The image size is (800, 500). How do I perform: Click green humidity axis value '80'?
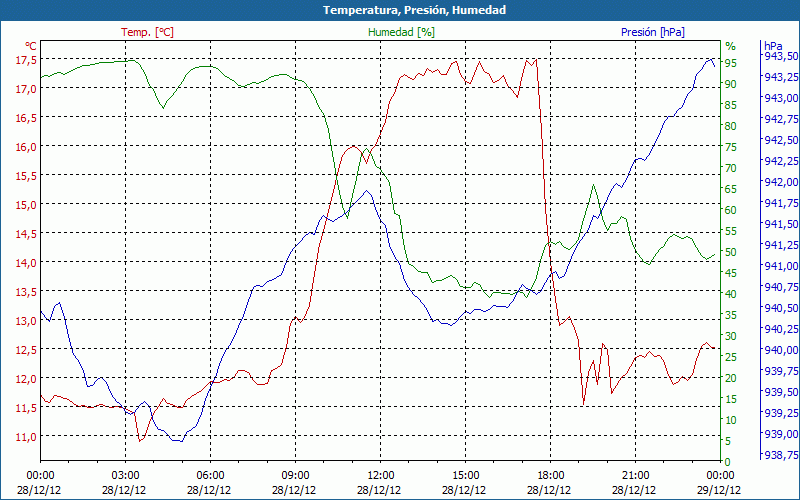coord(731,126)
